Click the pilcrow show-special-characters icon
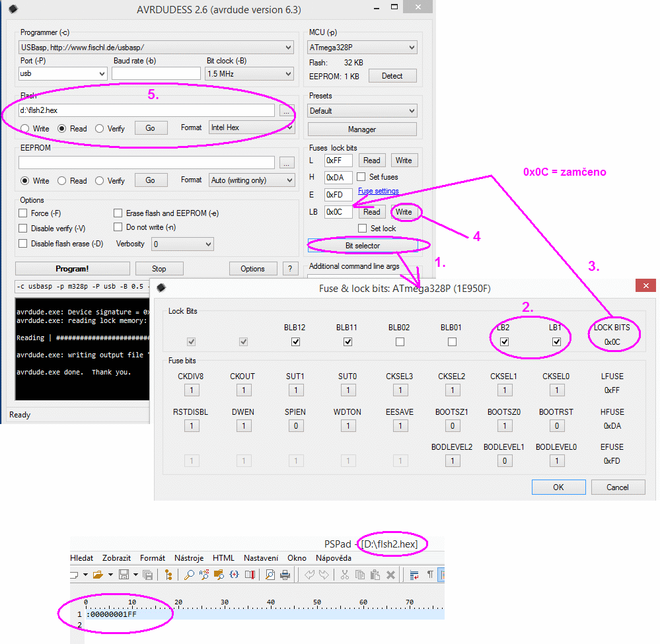660x644 pixels. pyautogui.click(x=430, y=575)
